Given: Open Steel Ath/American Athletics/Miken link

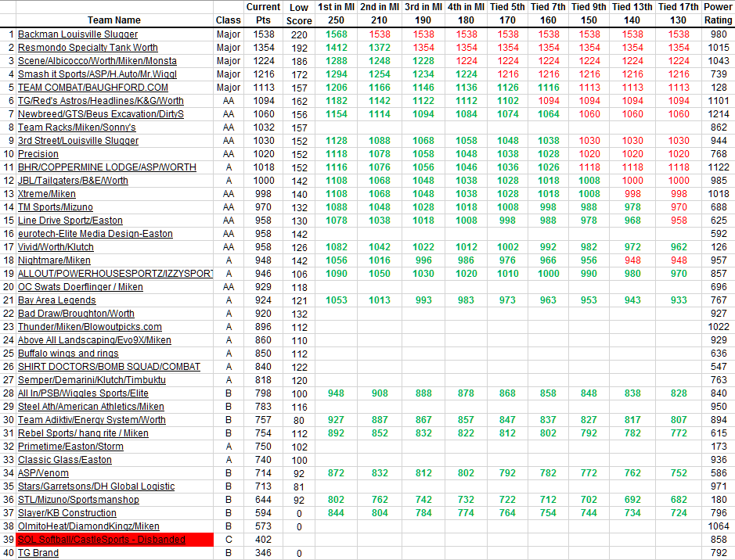Looking at the screenshot, I should tap(91, 407).
